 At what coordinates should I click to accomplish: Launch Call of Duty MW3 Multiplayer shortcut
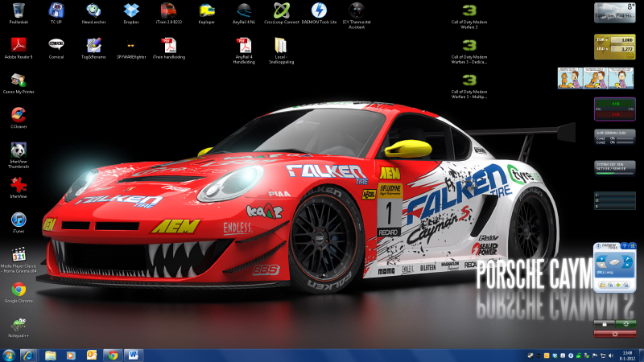click(469, 86)
